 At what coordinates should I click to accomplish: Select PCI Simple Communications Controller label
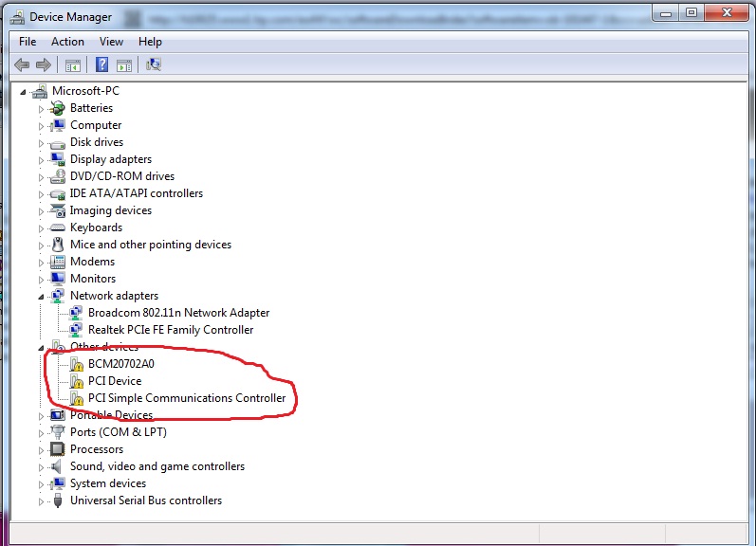click(x=187, y=398)
